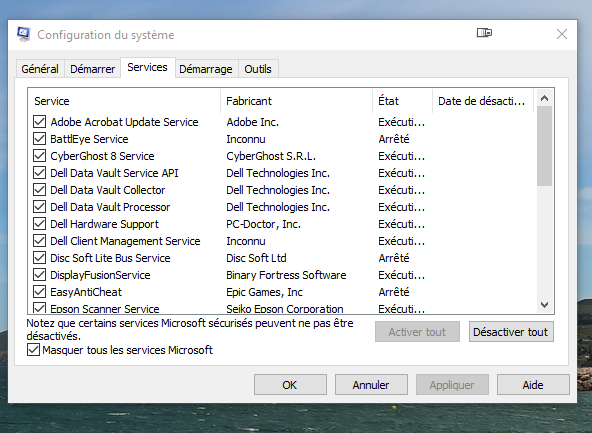Viewport: 592px width, 433px height.
Task: Click the display-switch icon in title bar
Action: point(484,33)
